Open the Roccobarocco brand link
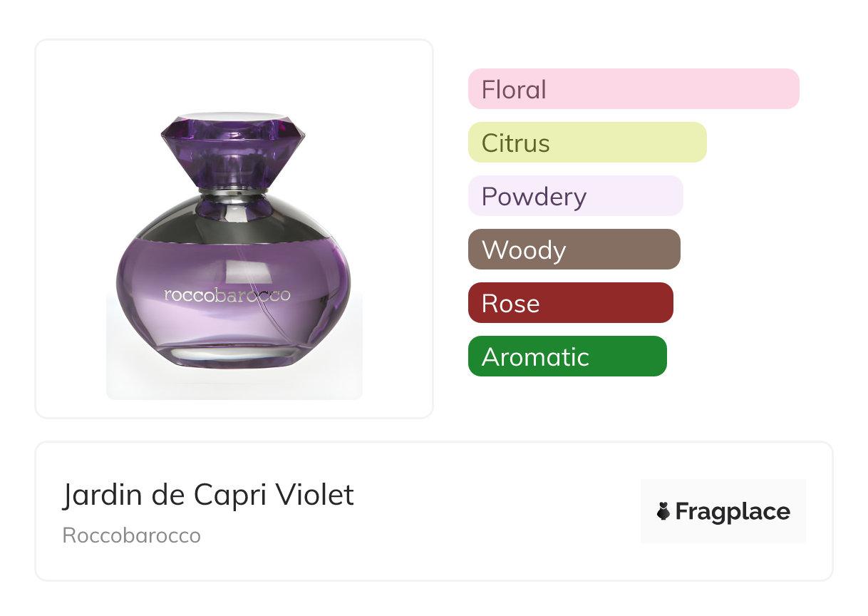Screen dimensions: 868x616 point(132,535)
